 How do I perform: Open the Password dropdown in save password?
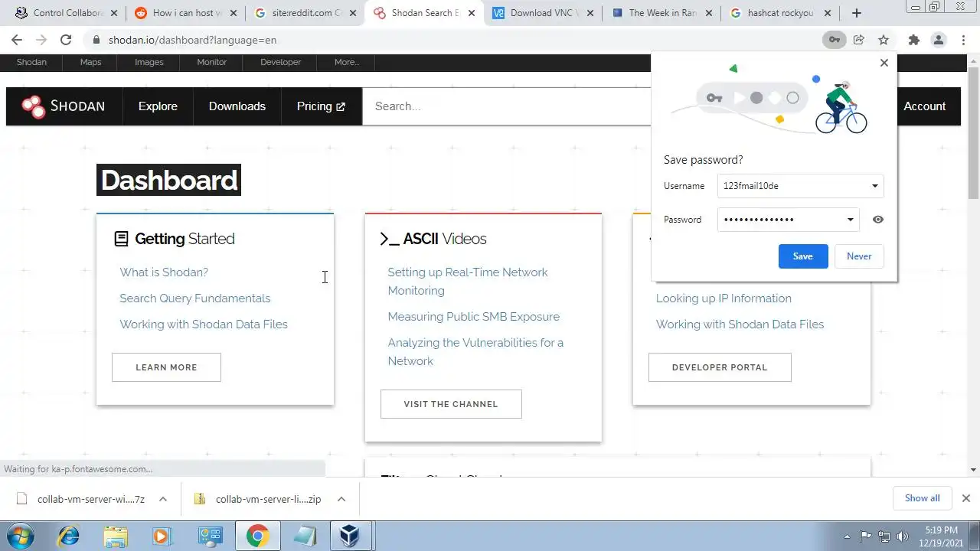click(850, 220)
